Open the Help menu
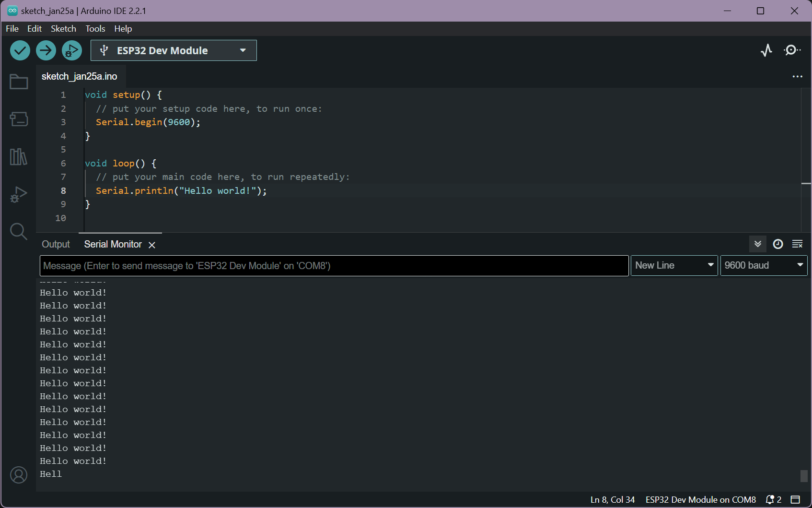Screen dimensions: 812x508 tap(123, 29)
